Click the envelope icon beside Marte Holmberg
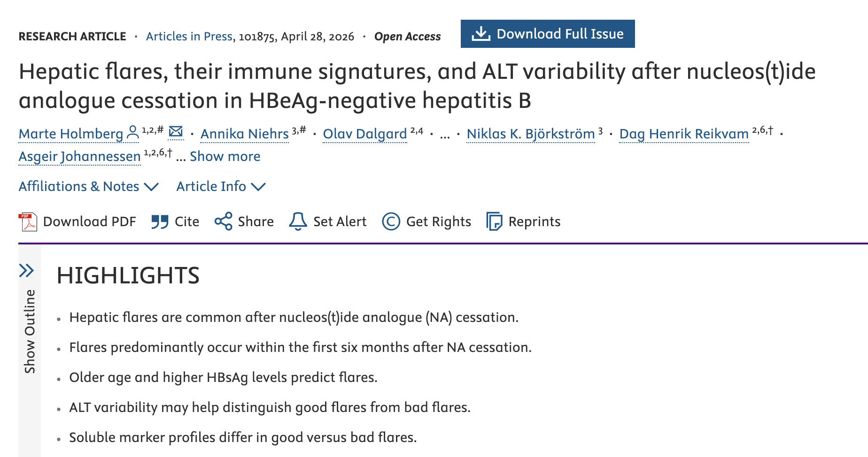Viewport: 868px width, 457px height. point(176,132)
